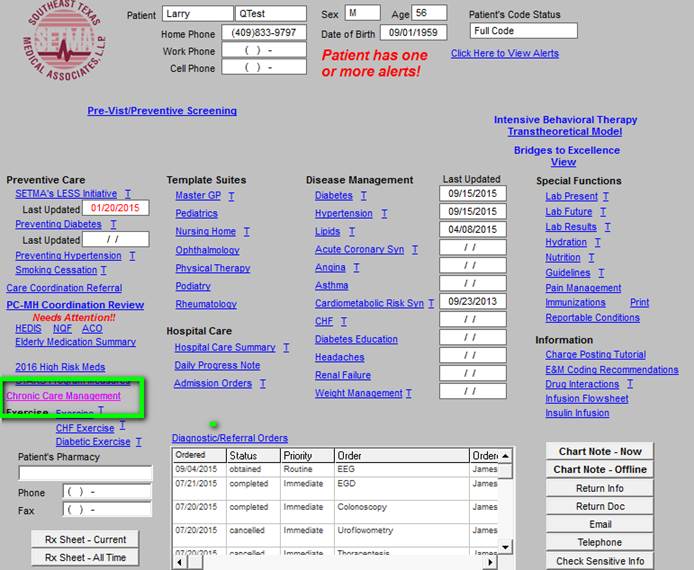Select the Colonoscopy order row
694x570 pixels.
335,511
